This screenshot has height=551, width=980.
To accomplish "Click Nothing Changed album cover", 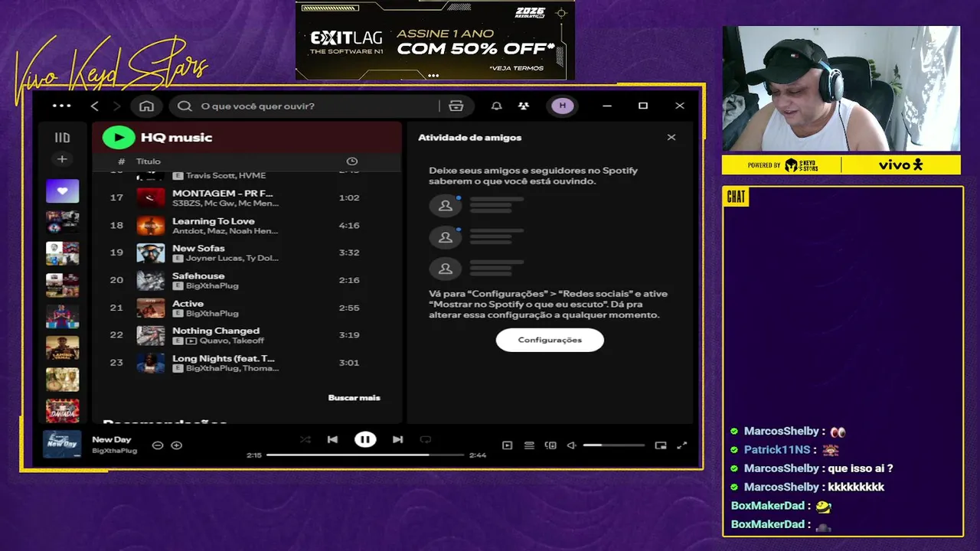I will [151, 335].
